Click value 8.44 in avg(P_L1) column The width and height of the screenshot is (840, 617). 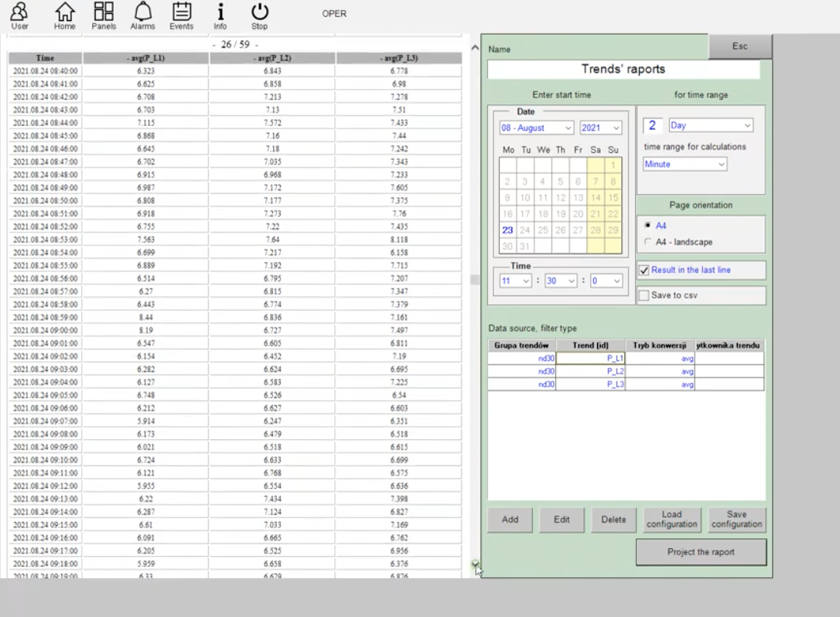point(145,318)
